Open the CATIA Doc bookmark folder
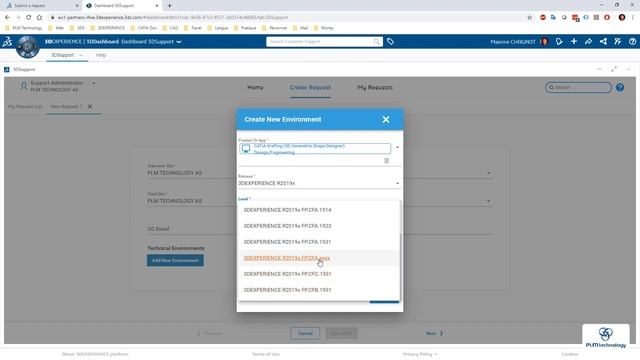The height and width of the screenshot is (360, 640). 144,28
